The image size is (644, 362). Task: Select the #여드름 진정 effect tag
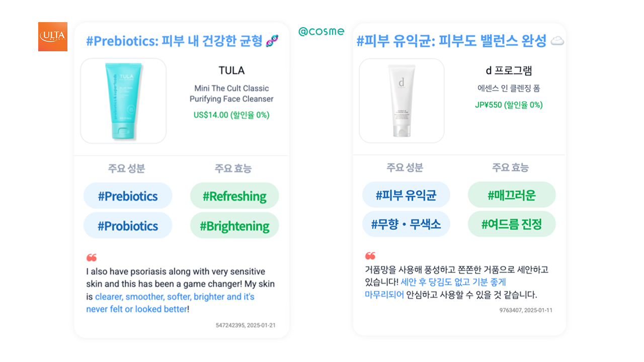[512, 224]
